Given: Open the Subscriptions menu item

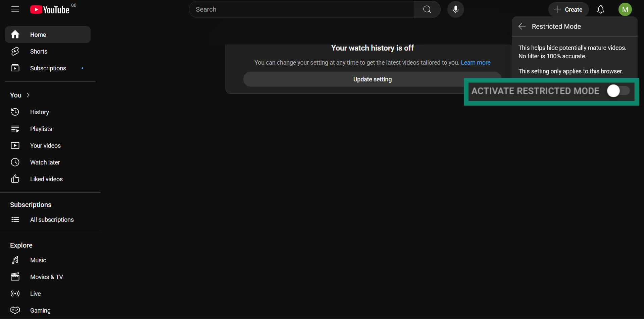Looking at the screenshot, I should [48, 68].
